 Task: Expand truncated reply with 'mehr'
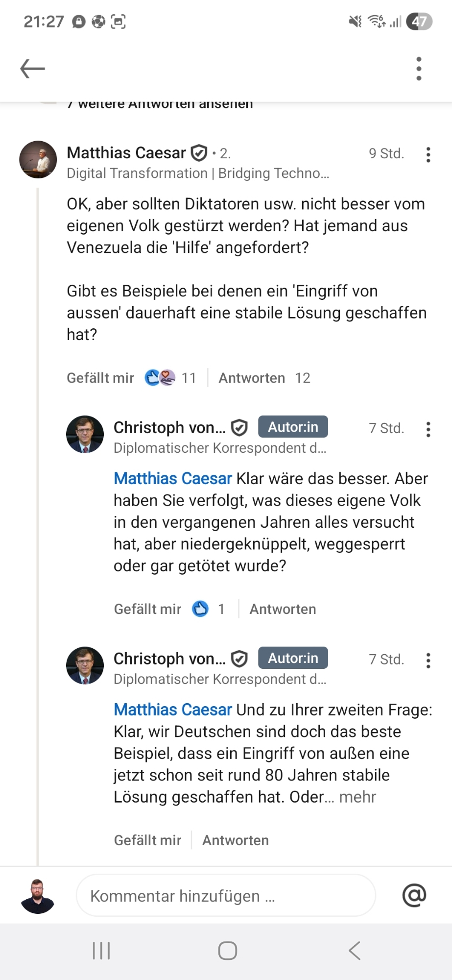357,797
